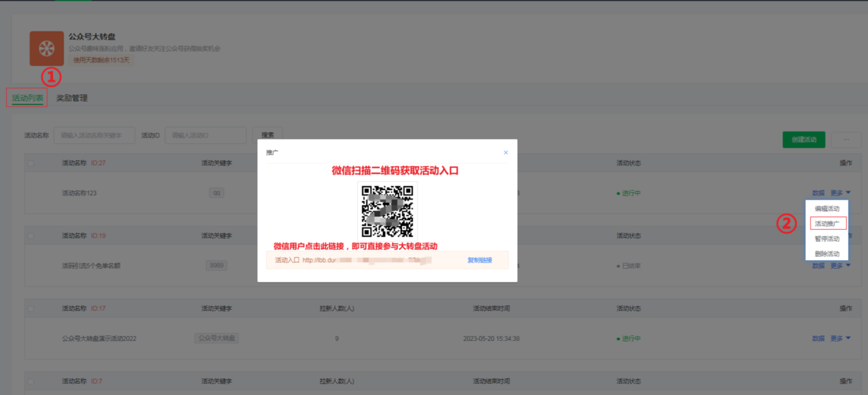Focus the 活动ID input field
Image resolution: width=868 pixels, height=395 pixels.
point(205,135)
